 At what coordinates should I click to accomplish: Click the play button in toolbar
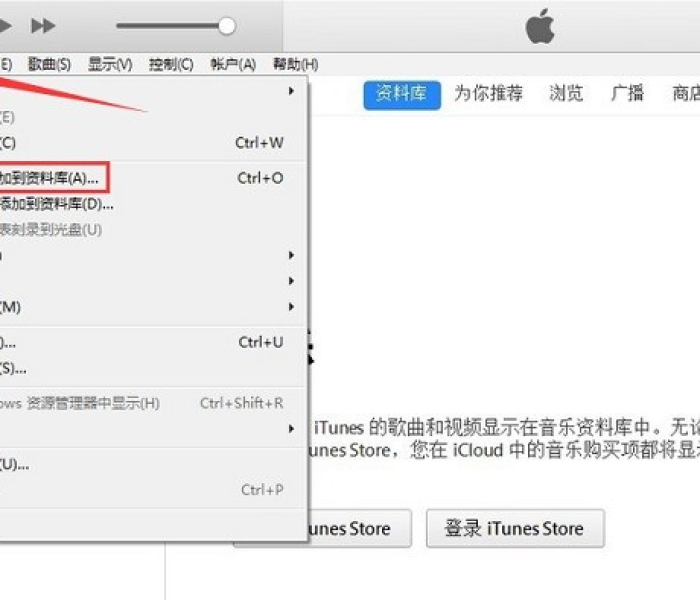click(x=4, y=26)
